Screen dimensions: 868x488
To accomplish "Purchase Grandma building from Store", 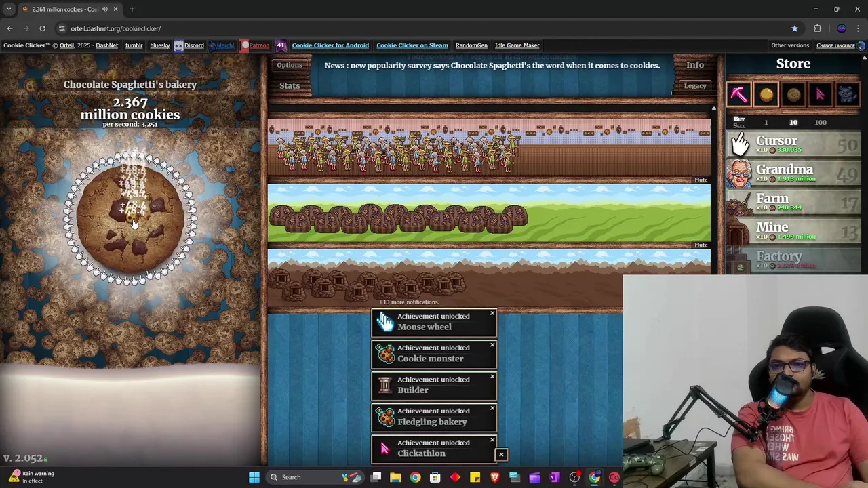I will (793, 173).
